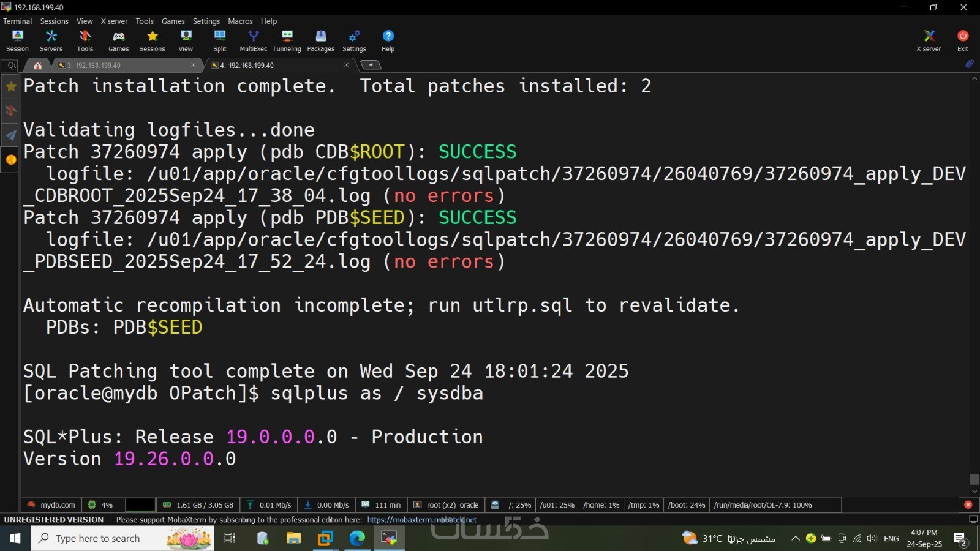The width and height of the screenshot is (980, 551).
Task: Click the Type here to search box
Action: coord(123,538)
